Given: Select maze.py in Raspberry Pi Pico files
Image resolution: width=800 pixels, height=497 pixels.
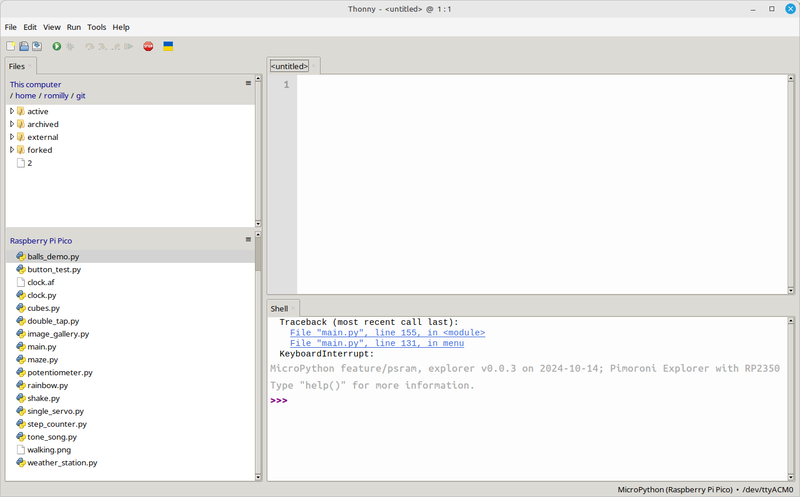Looking at the screenshot, I should point(42,359).
